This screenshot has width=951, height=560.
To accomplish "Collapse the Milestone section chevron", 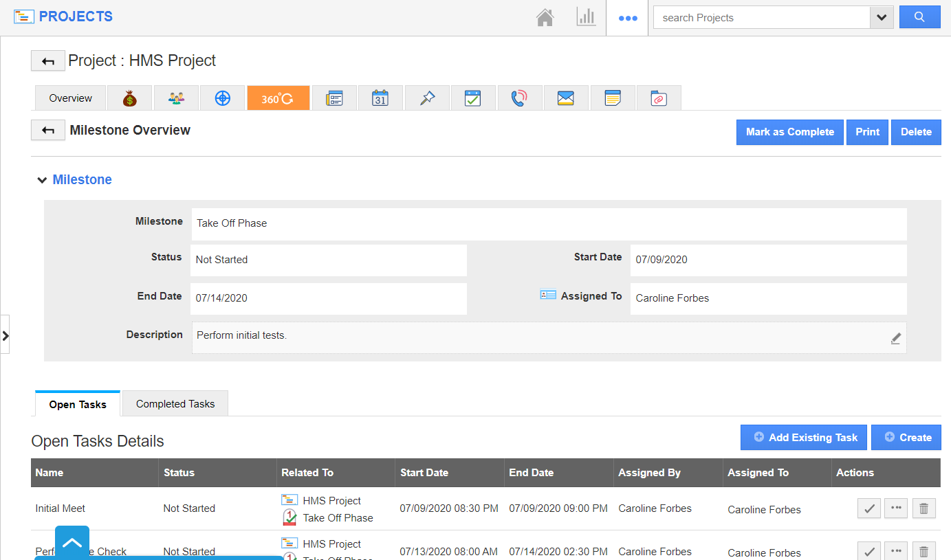I will tap(42, 180).
